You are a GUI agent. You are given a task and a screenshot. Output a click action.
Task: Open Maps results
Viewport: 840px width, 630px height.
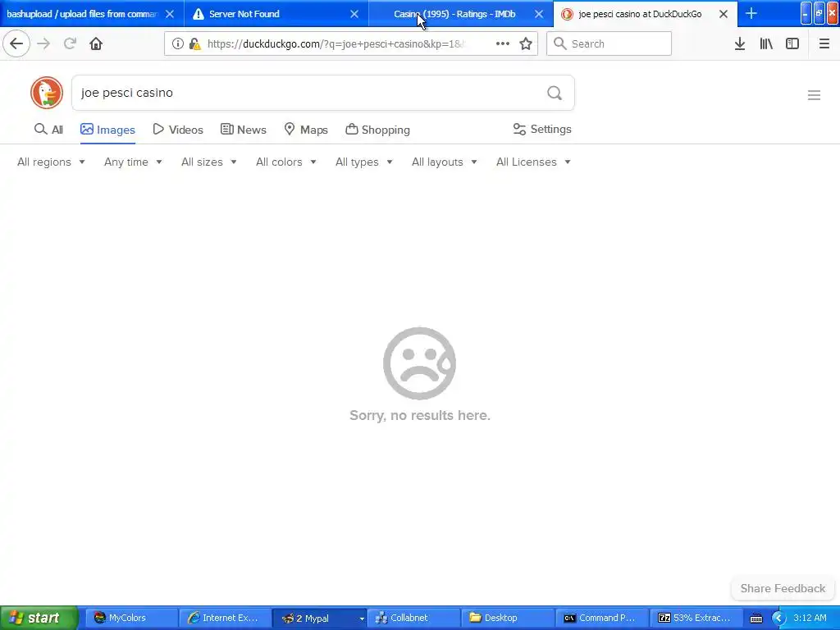306,130
